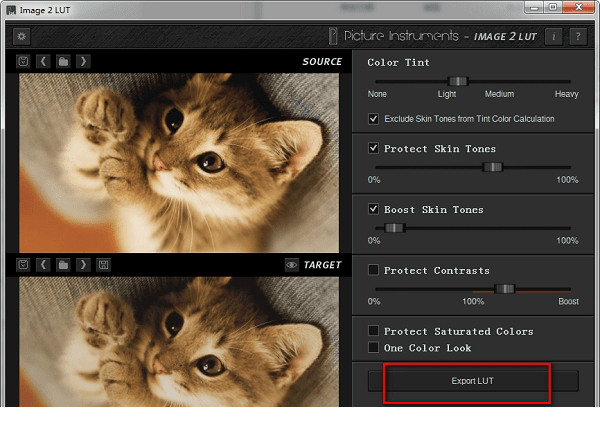Enable Protect Saturated Colors checkbox

(x=373, y=330)
